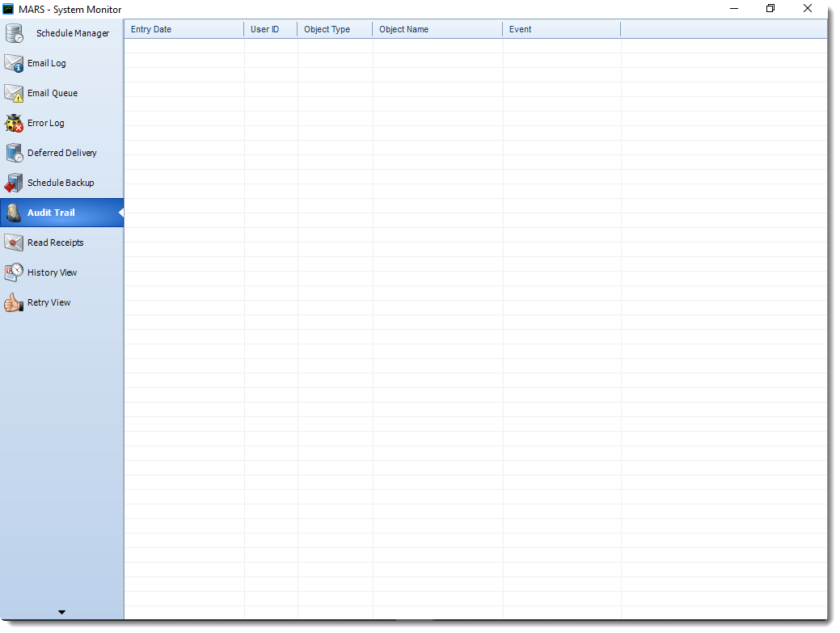
Task: Click the Audit Trail person icon
Action: 14,213
